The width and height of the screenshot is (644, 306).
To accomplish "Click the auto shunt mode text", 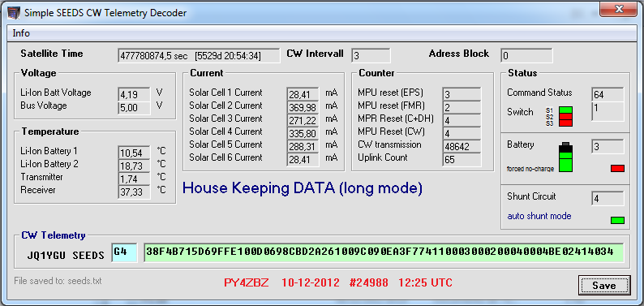I will 539,216.
